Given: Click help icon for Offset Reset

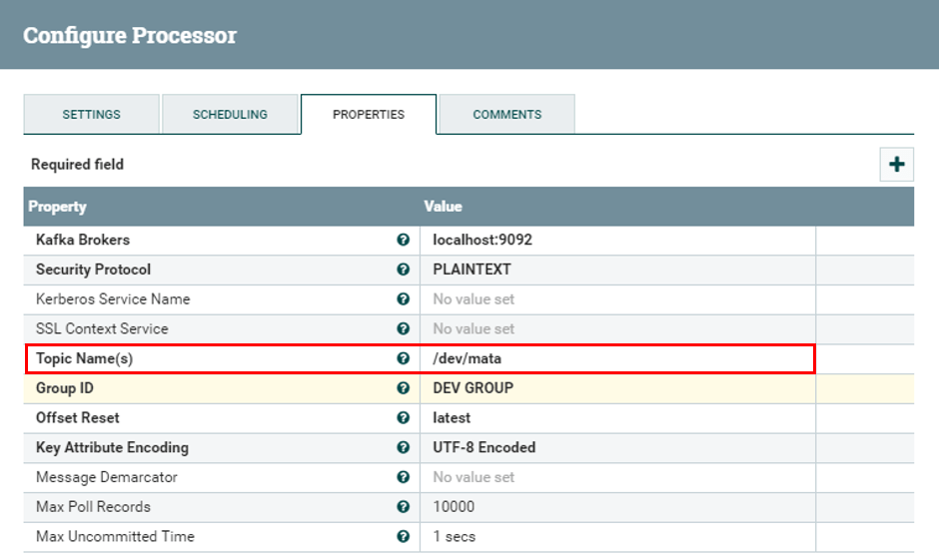Looking at the screenshot, I should pyautogui.click(x=403, y=418).
